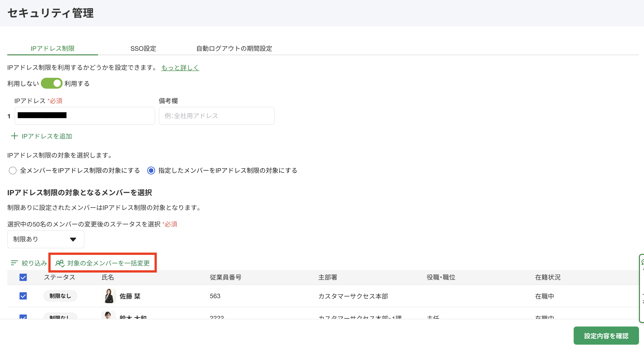This screenshot has width=644, height=351.
Task: Click the members icon for 一括変更
Action: tap(60, 263)
